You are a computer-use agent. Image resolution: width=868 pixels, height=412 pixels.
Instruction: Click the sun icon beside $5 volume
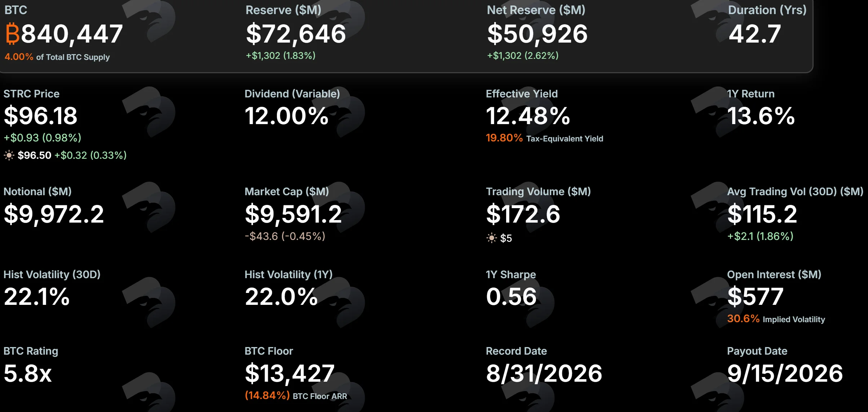(x=491, y=238)
